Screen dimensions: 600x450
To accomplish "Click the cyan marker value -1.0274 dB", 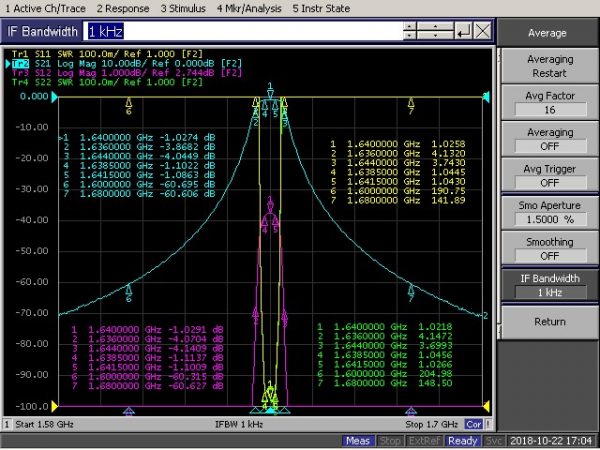I will pos(187,137).
